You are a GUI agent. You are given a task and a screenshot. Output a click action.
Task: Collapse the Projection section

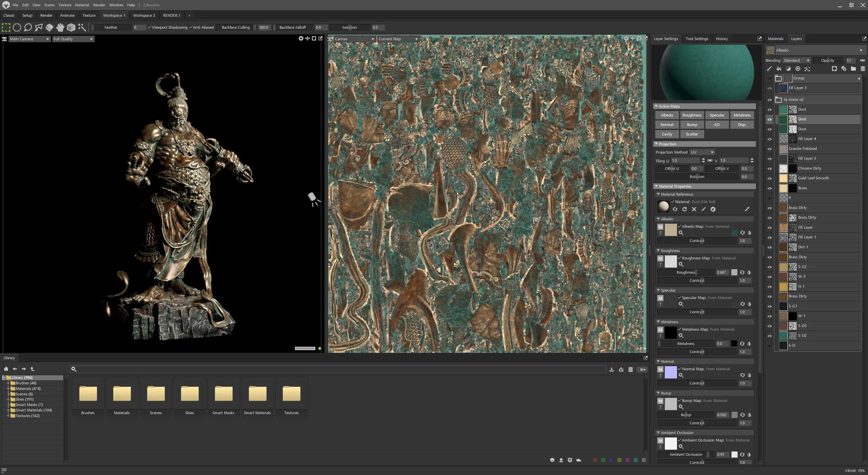pos(656,144)
